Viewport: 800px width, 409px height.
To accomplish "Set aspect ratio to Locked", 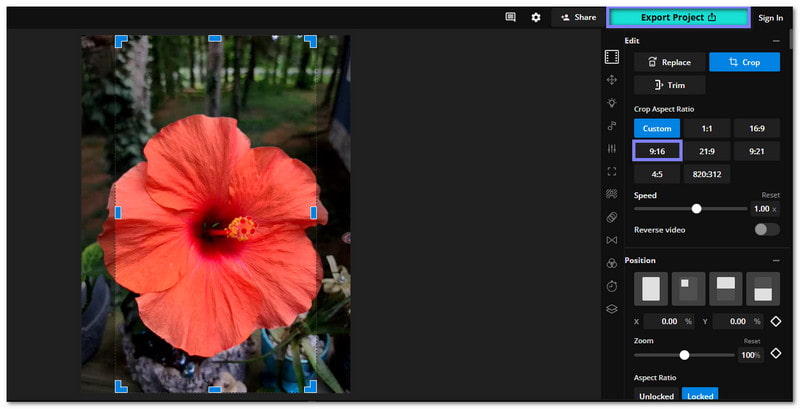I will (x=700, y=396).
